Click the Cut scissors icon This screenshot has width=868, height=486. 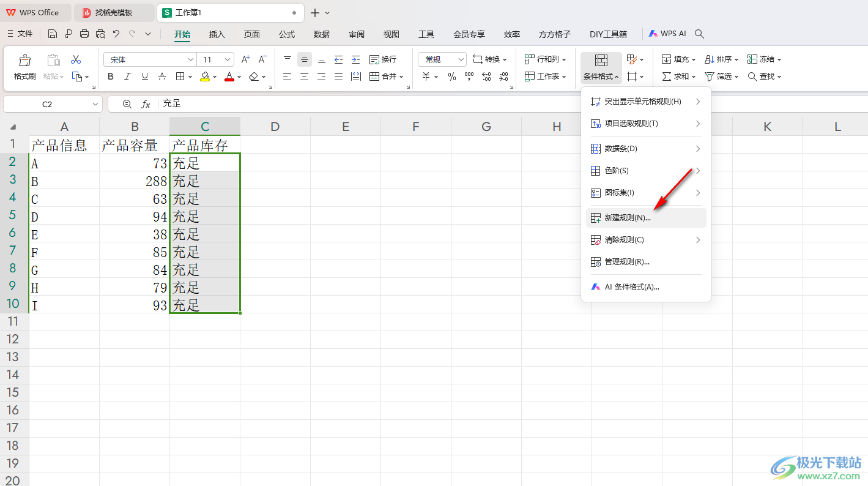pyautogui.click(x=76, y=59)
